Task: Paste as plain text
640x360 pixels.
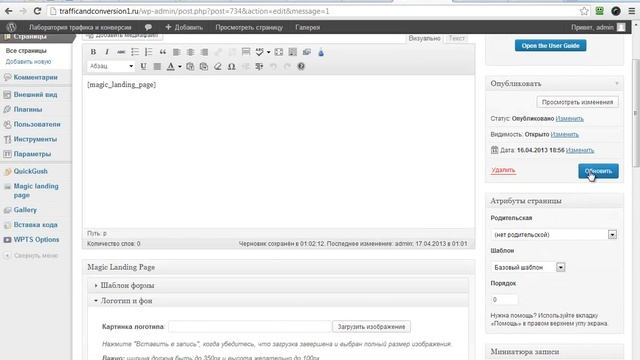Action: (x=190, y=66)
